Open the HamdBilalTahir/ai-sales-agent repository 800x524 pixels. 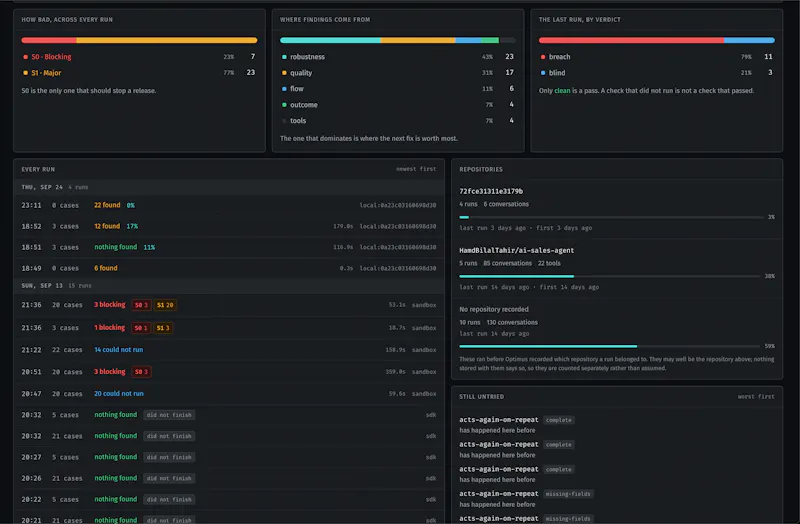click(x=516, y=250)
